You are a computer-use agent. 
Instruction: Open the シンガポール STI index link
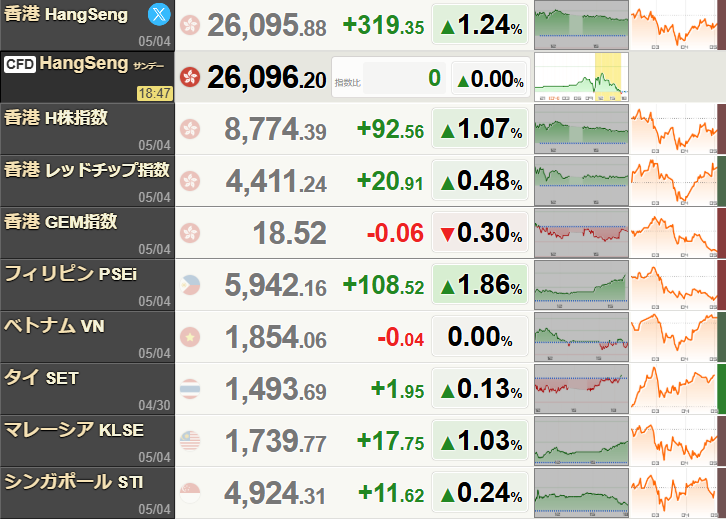(74, 481)
